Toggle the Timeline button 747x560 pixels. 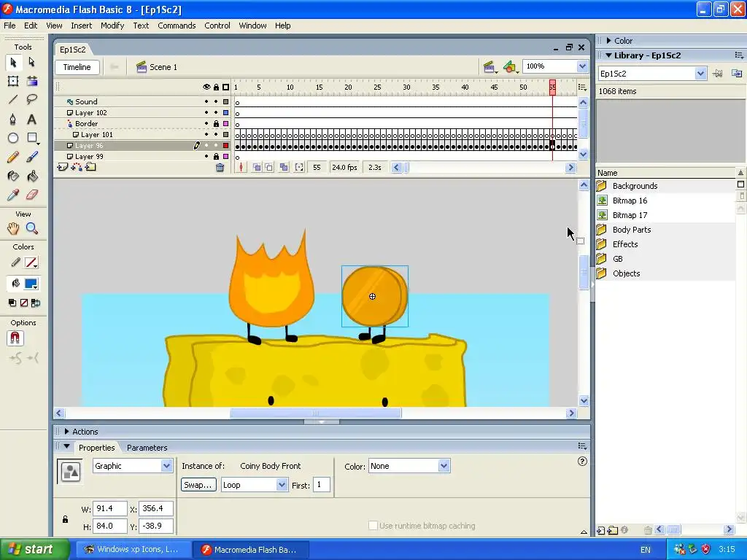(77, 67)
